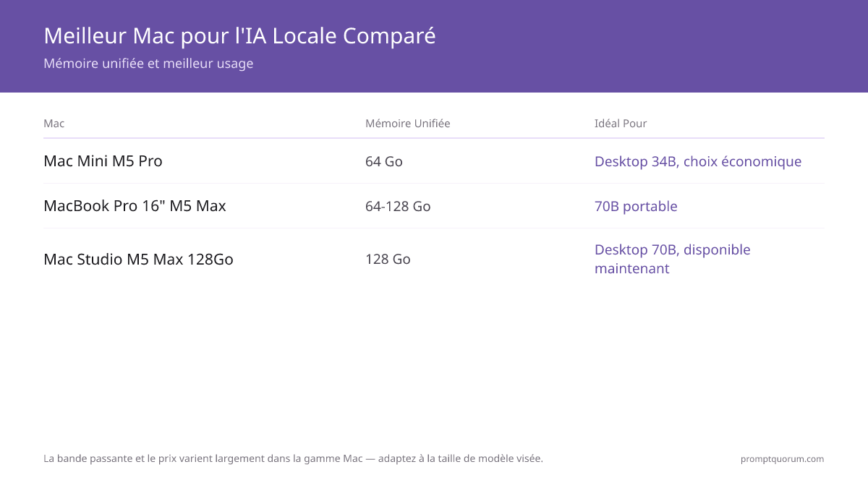Click subtitle "Mémoire unifiée et meilleur usage"
This screenshot has height=488, width=868.
click(x=148, y=64)
